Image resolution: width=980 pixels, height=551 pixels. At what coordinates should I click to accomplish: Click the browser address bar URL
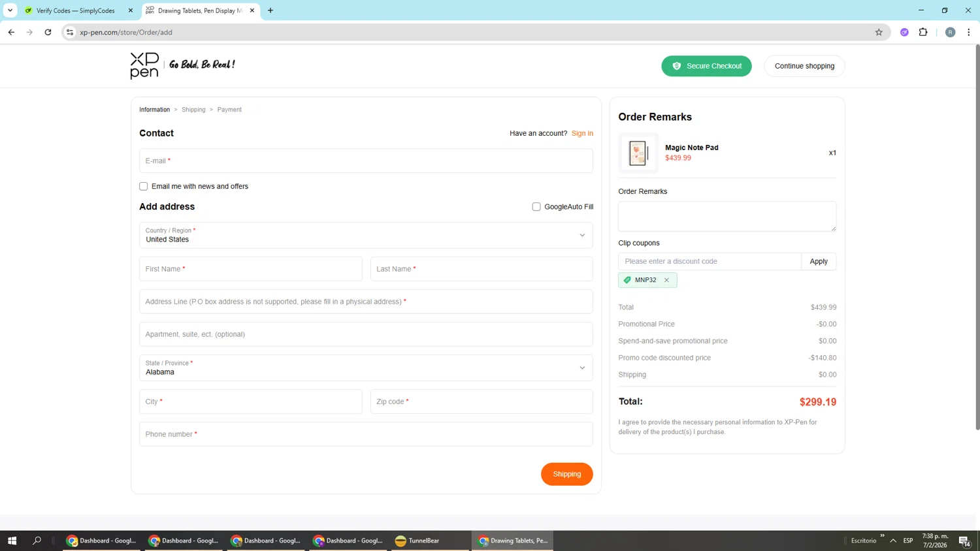(x=126, y=32)
